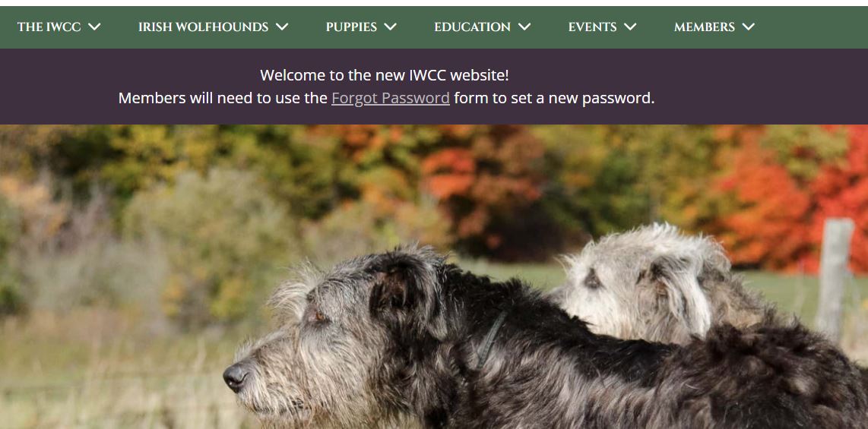Open THE IWCC menu label
Viewport: 868px width, 429px height.
click(49, 27)
